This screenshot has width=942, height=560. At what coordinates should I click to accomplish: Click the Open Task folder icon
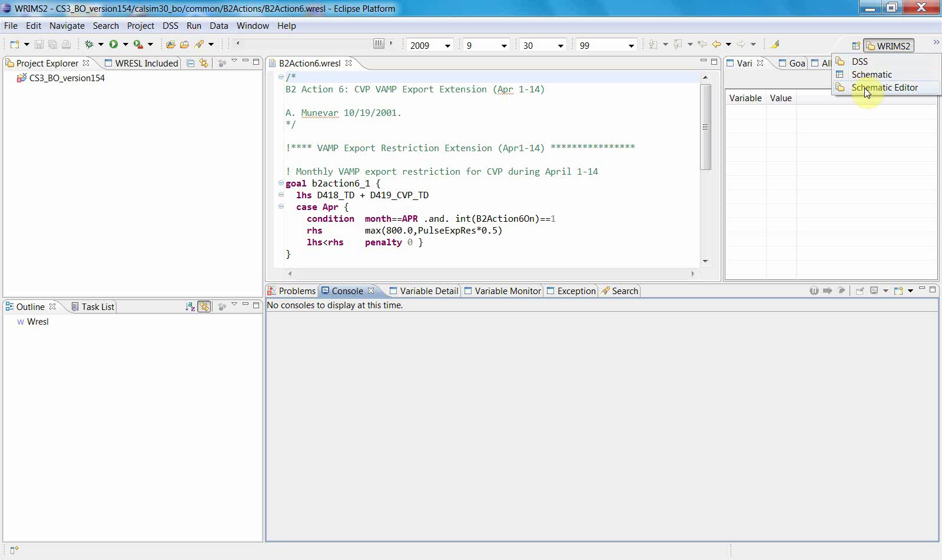tap(184, 45)
